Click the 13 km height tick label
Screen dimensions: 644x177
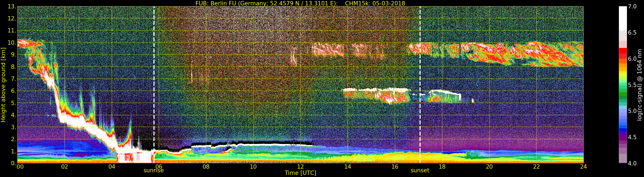(12, 7)
